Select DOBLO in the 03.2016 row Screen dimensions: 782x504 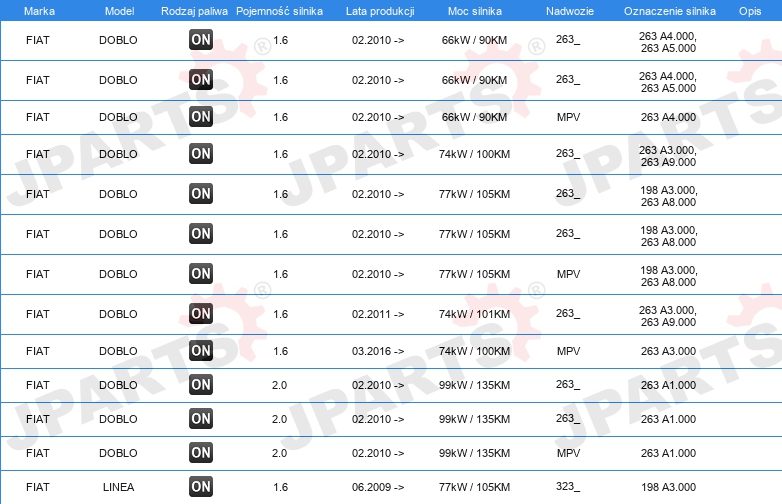tap(118, 351)
